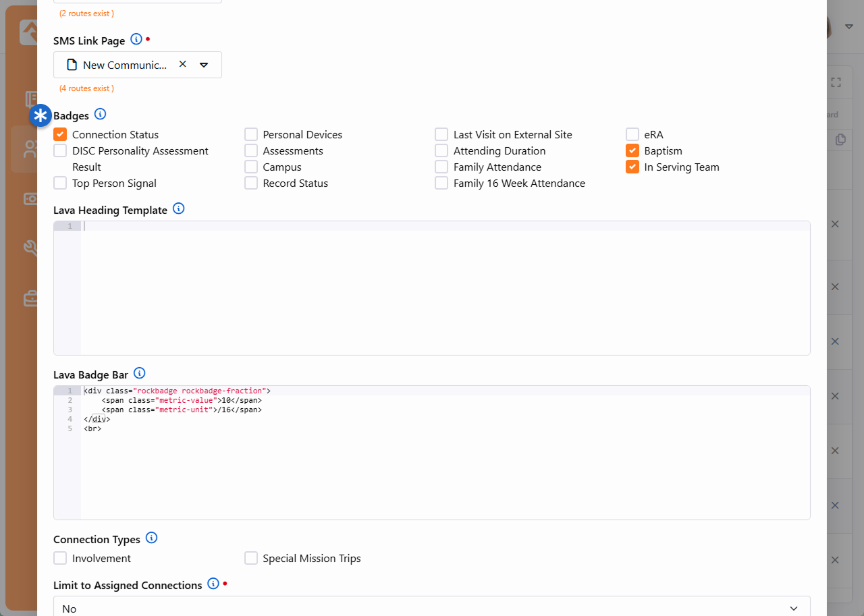Toggle the Top Person Signal badge
Viewport: 864px width, 616px height.
pyautogui.click(x=61, y=183)
